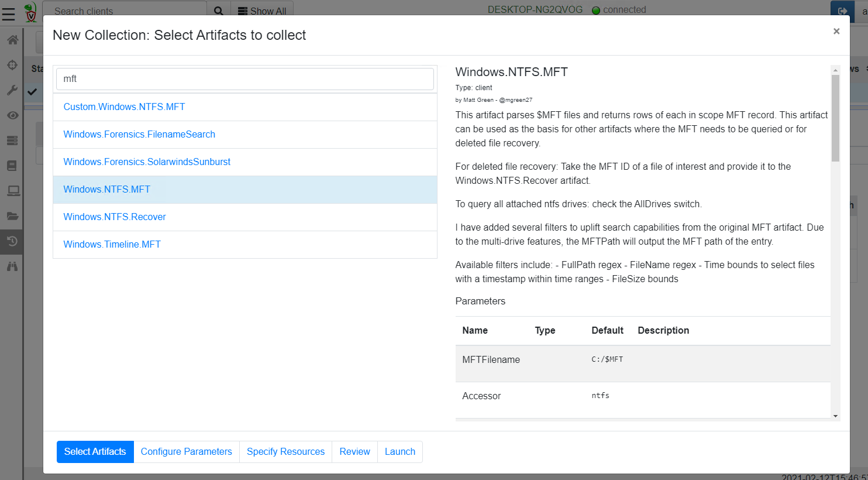Open server events eye icon
Screen dimensions: 868x480
[12, 115]
